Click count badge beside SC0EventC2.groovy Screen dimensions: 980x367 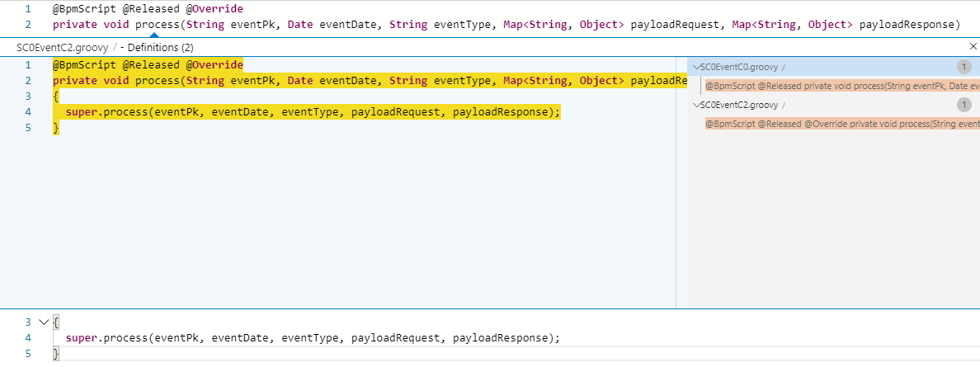(x=964, y=105)
